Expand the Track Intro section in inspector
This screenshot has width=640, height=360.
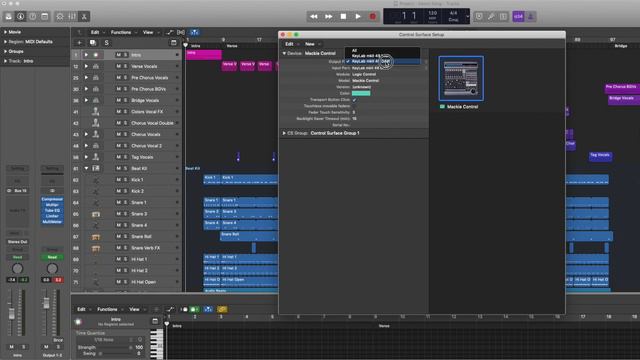5,61
